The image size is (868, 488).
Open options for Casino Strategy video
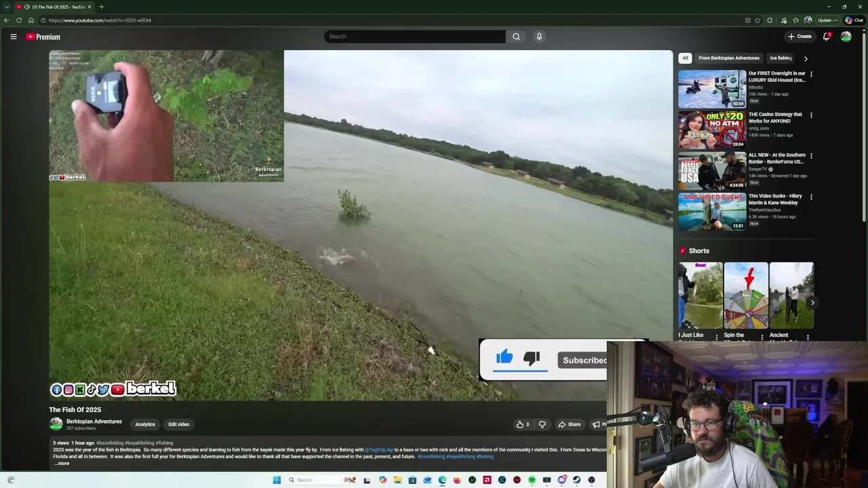[811, 115]
